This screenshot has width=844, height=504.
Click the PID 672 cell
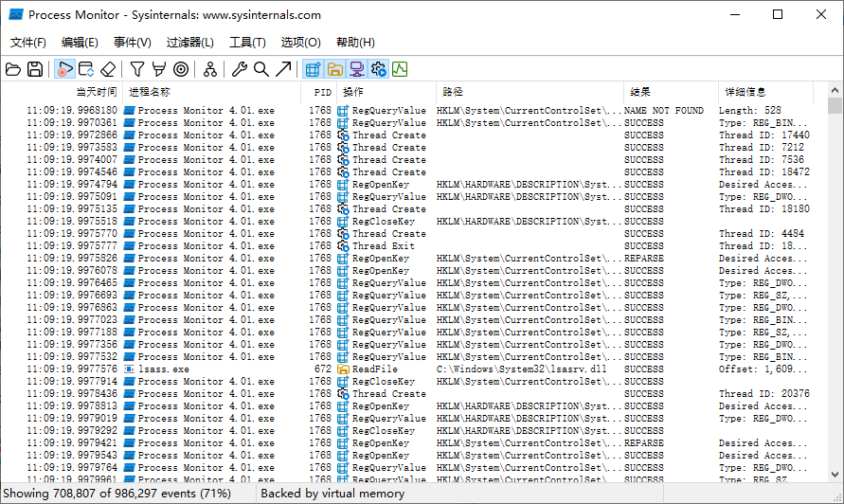(x=322, y=369)
